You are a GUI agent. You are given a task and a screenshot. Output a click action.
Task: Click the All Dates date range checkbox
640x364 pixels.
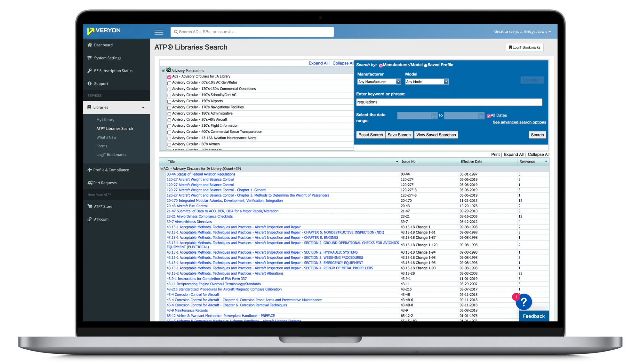point(489,115)
